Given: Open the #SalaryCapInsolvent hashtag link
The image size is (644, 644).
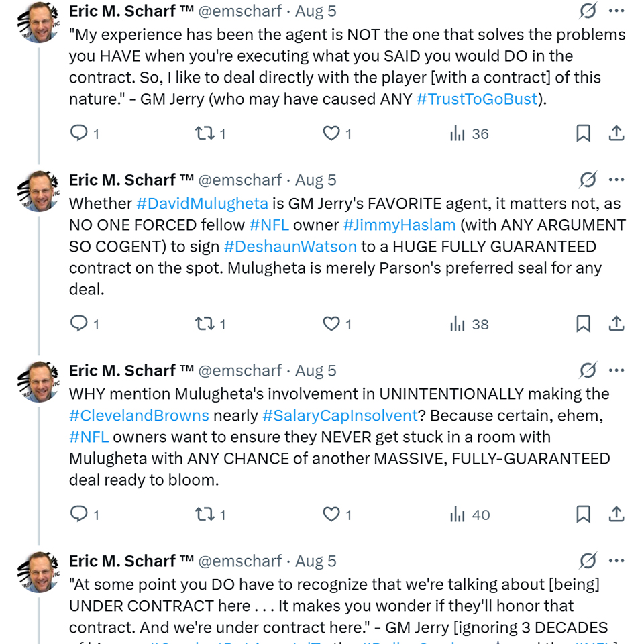Looking at the screenshot, I should point(339,415).
